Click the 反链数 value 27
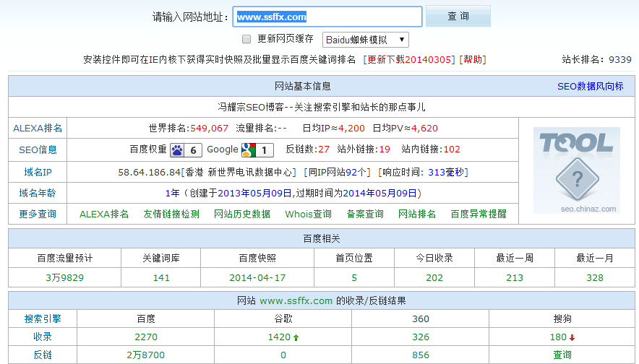Viewport: 639px width, 364px height. (x=324, y=149)
